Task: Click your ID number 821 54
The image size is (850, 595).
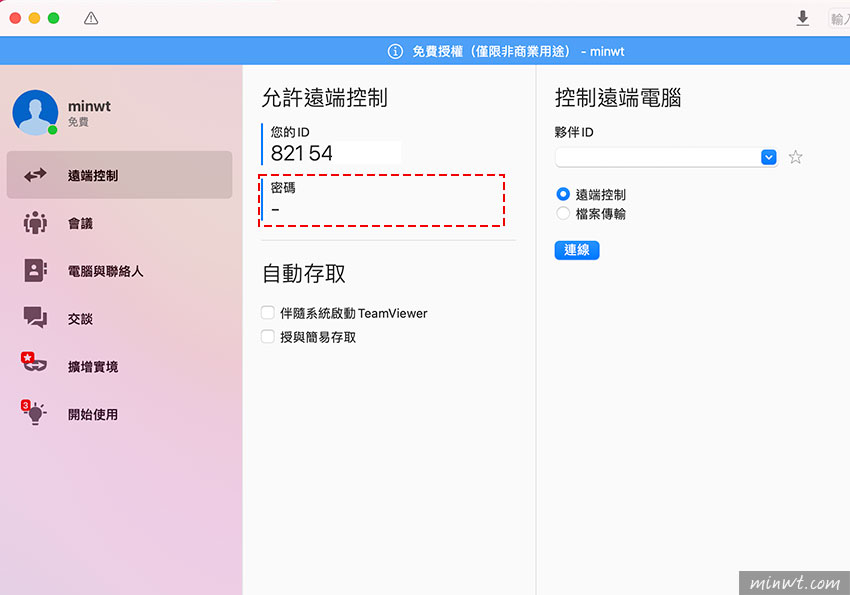Action: (x=301, y=153)
